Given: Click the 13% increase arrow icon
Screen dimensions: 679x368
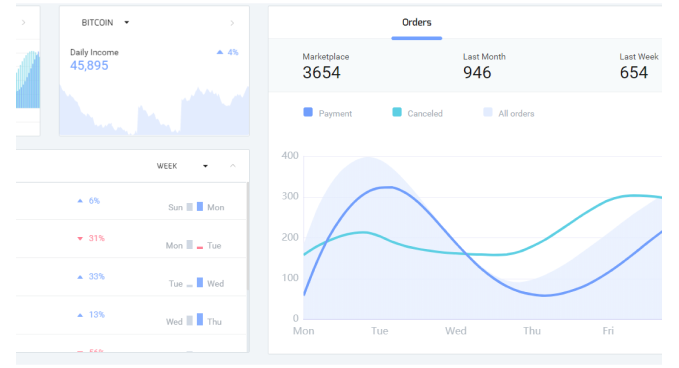Looking at the screenshot, I should (80, 315).
